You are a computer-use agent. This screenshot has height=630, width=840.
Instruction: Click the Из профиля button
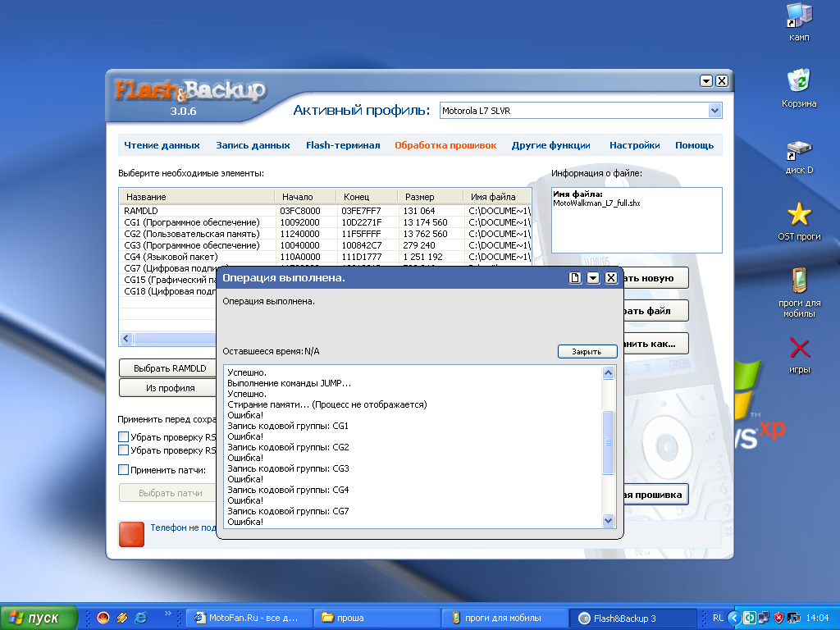point(167,388)
